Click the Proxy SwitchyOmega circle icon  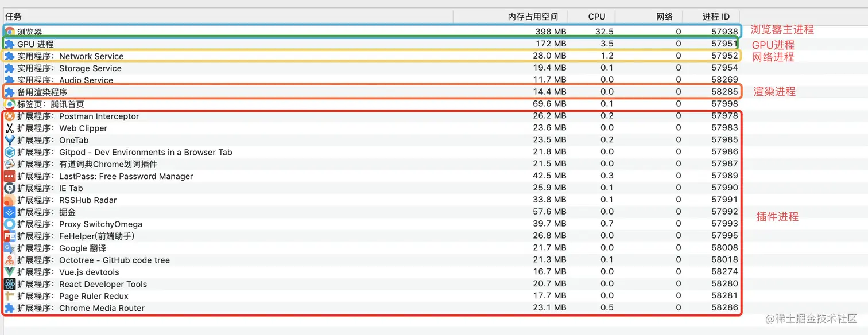tap(10, 224)
